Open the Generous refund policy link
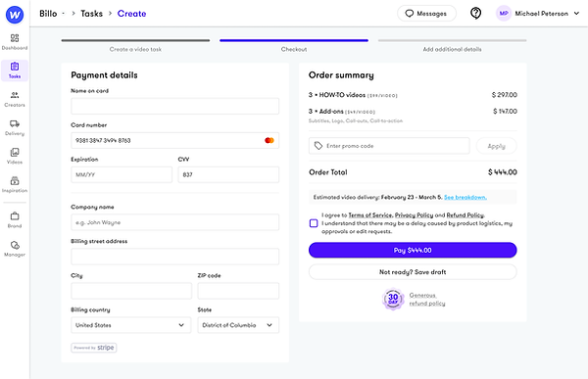This screenshot has height=379, width=588. click(x=427, y=299)
